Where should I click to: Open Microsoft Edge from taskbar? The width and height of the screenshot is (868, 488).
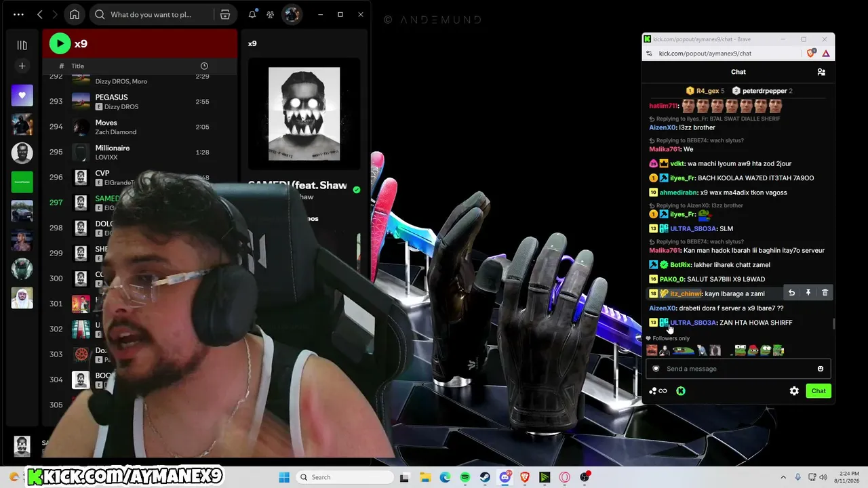(x=445, y=477)
